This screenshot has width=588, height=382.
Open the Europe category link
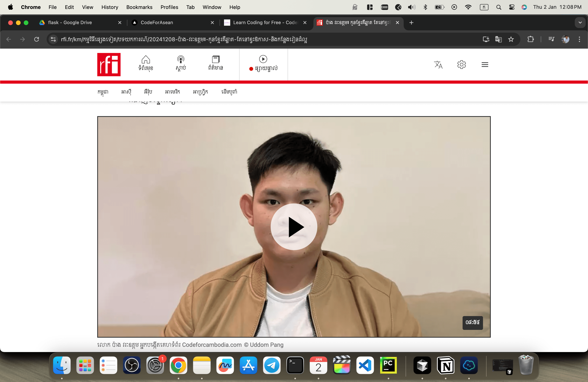pos(148,92)
